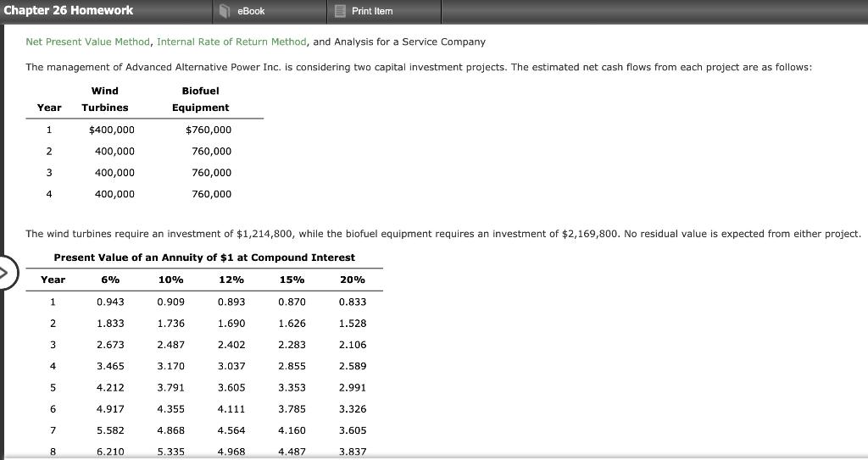Select annuity factor 2.991
Image resolution: width=868 pixels, height=460 pixels.
click(352, 388)
